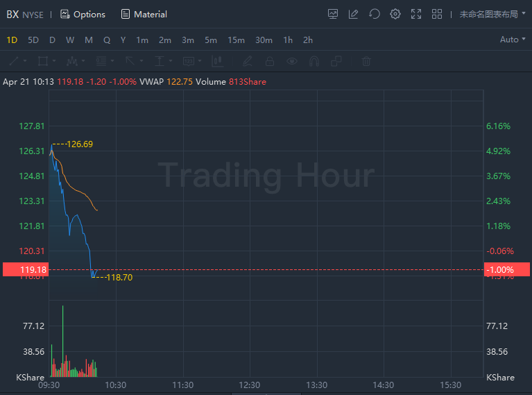Select the 5D timeframe tab
The image size is (532, 395).
pos(33,40)
